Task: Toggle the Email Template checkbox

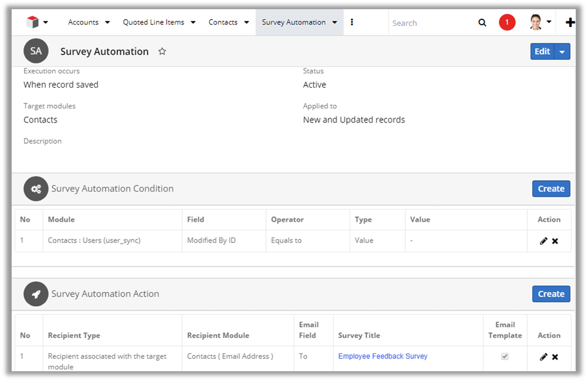Action: [505, 356]
